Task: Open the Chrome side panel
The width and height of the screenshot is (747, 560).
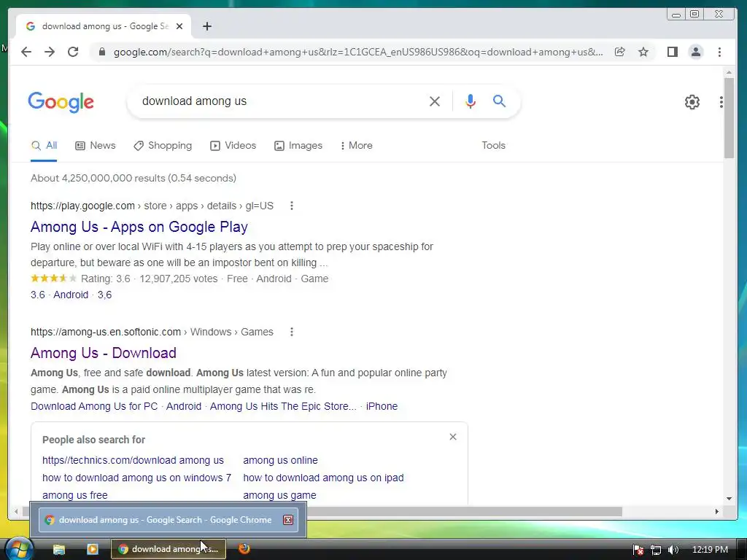Action: [x=672, y=52]
